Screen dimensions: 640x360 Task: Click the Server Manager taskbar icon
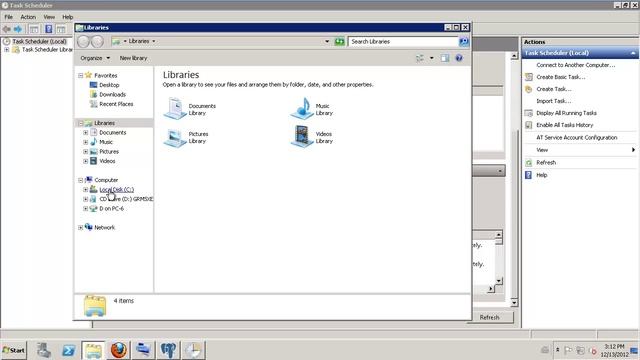tap(44, 350)
